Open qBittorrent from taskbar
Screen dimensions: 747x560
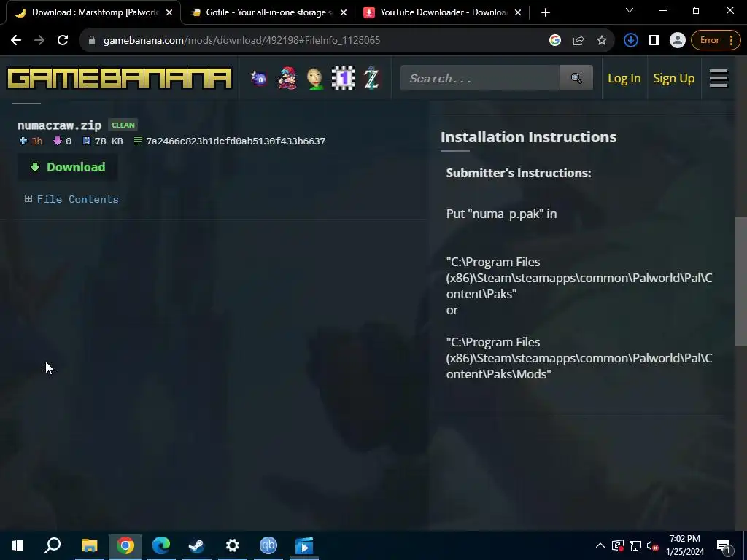pyautogui.click(x=268, y=545)
